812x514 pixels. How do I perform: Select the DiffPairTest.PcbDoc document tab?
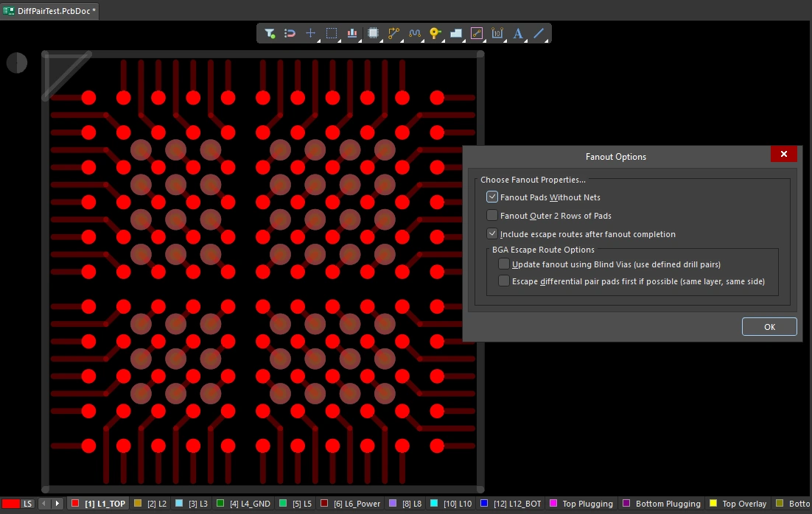point(48,11)
